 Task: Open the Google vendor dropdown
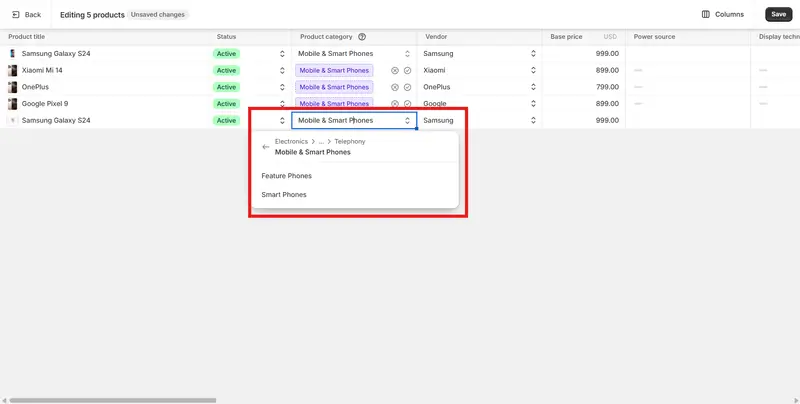(x=533, y=104)
